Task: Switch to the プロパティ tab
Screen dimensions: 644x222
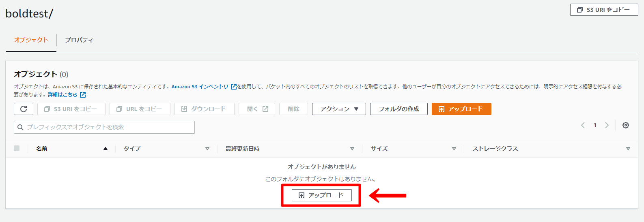Action: pyautogui.click(x=79, y=40)
